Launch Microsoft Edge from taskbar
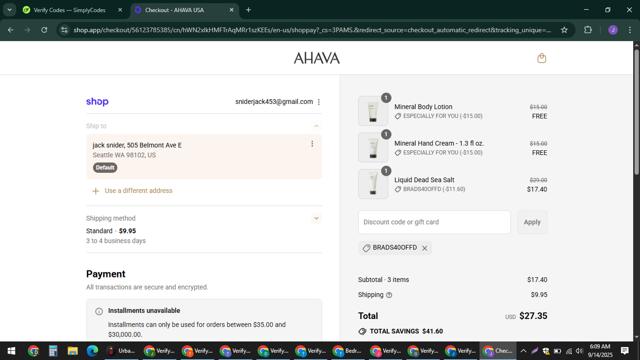Viewport: 640px width, 360px height. (92, 351)
